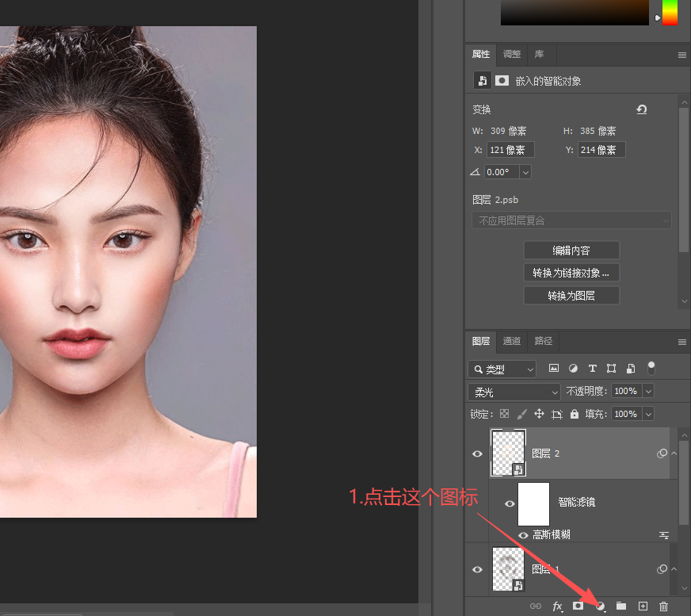The width and height of the screenshot is (691, 616).
Task: Click the X position field in 变换
Action: [x=510, y=150]
